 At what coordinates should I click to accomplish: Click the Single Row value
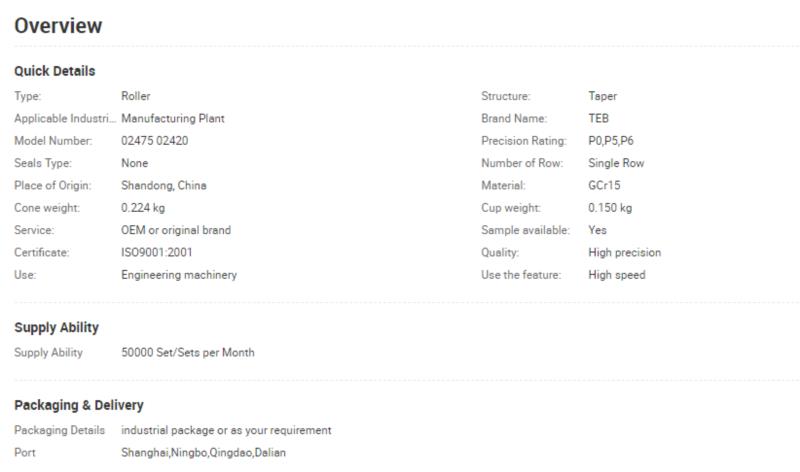tap(616, 163)
